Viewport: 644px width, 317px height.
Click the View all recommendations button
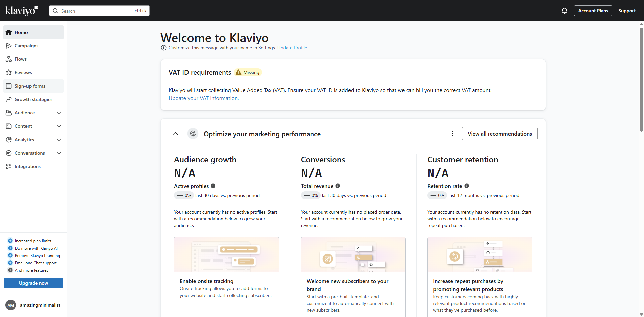tap(499, 134)
